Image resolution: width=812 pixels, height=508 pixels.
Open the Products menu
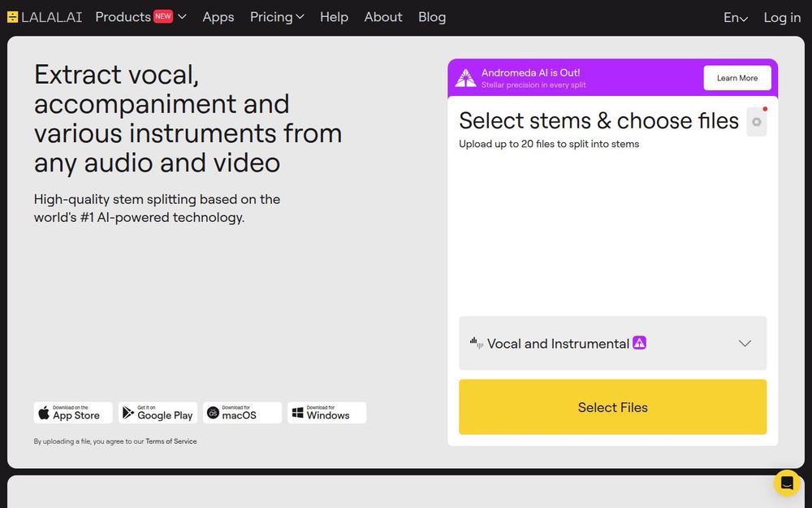[x=140, y=17]
